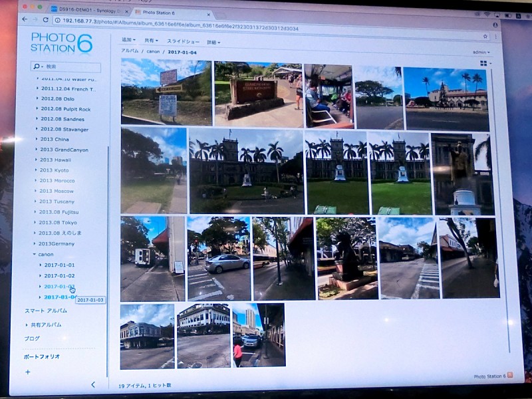
Task: Bookmark the page with the star icon
Action: [485, 36]
